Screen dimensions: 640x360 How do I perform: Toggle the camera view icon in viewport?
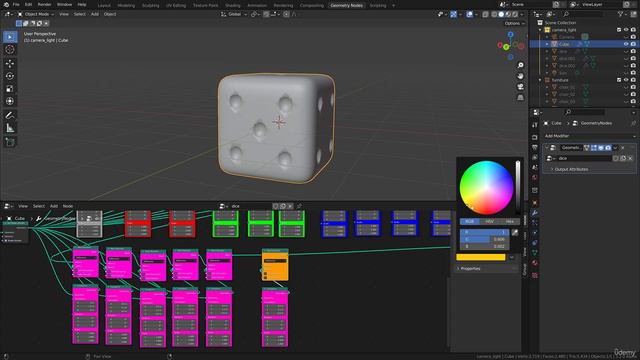pyautogui.click(x=520, y=87)
